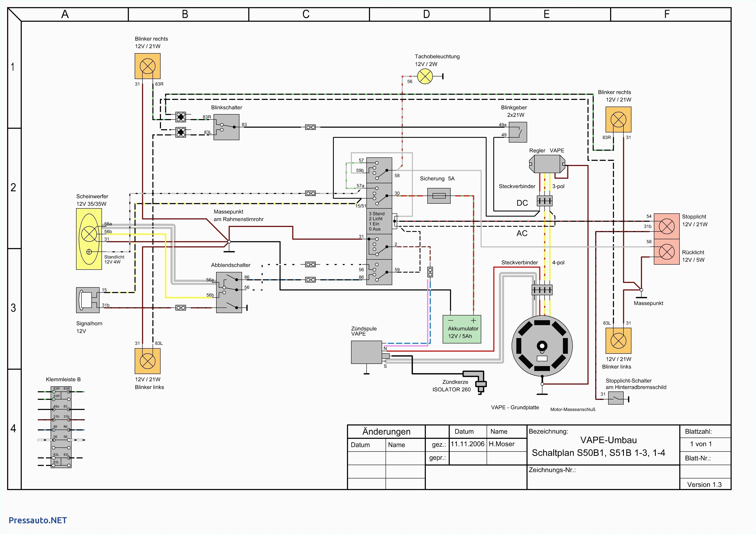Click the Version 1.3 label

(705, 484)
